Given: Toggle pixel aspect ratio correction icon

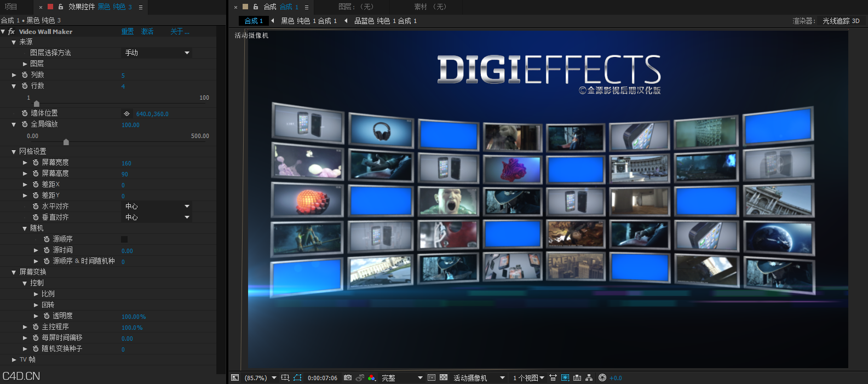Looking at the screenshot, I should 553,378.
